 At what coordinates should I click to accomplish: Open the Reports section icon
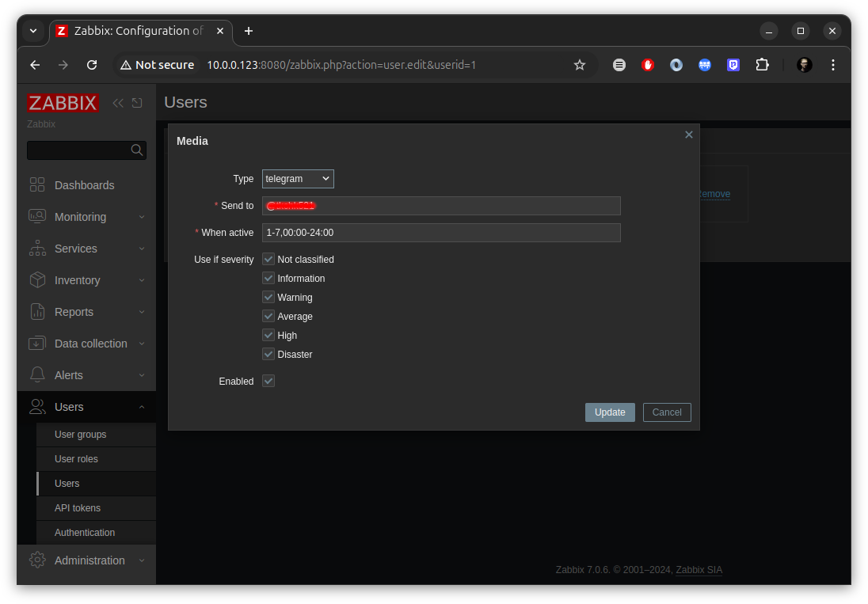36,311
